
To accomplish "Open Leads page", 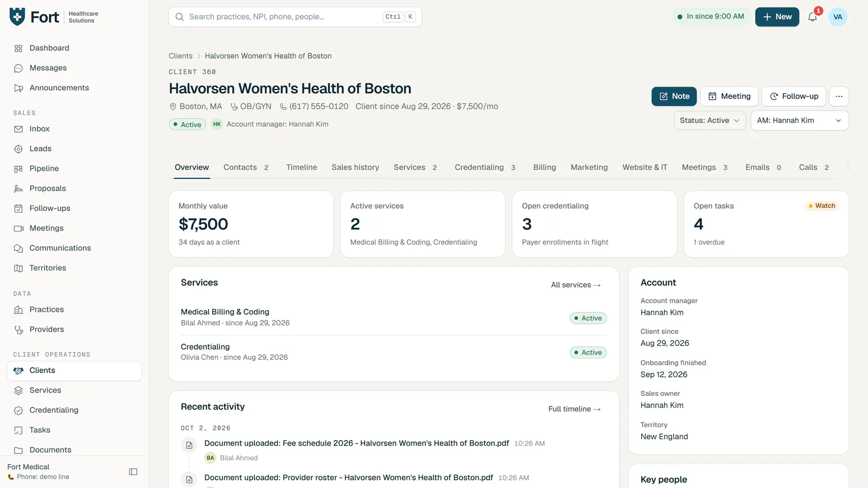I will [74, 149].
